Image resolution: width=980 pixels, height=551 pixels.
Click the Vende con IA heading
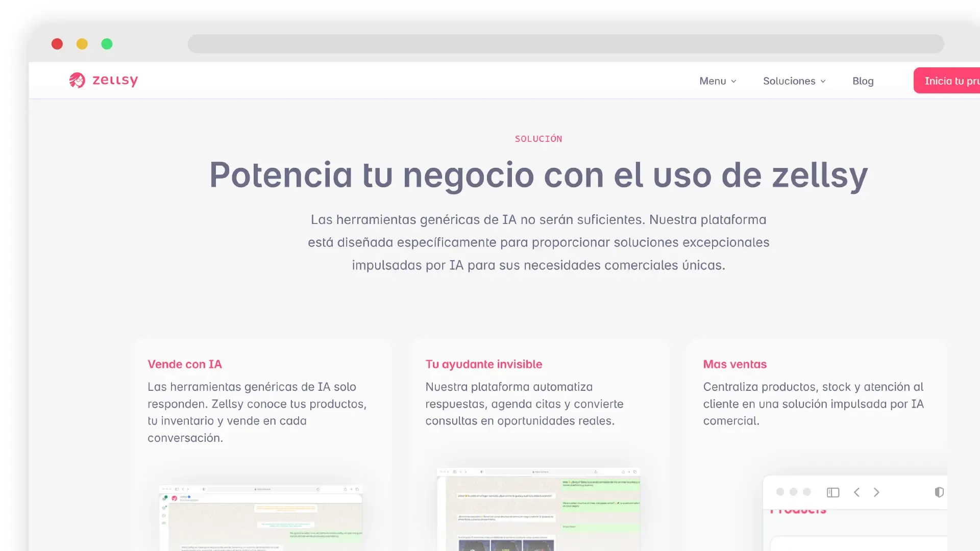(185, 364)
